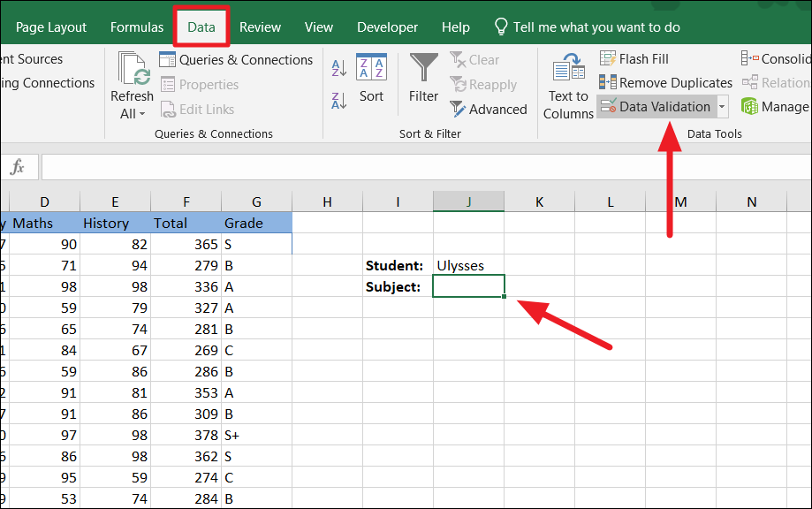Select the Sort A to Z icon
The height and width of the screenshot is (509, 812).
[340, 67]
